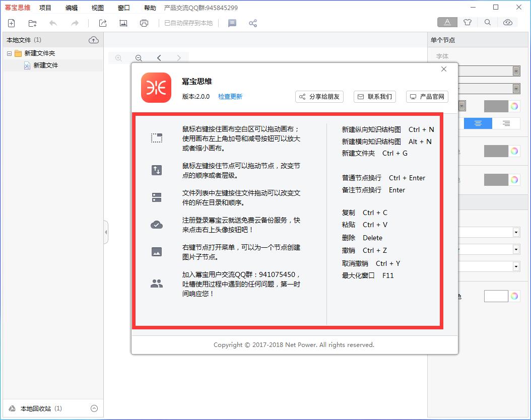Select 新建文件 in the file list

(45, 65)
